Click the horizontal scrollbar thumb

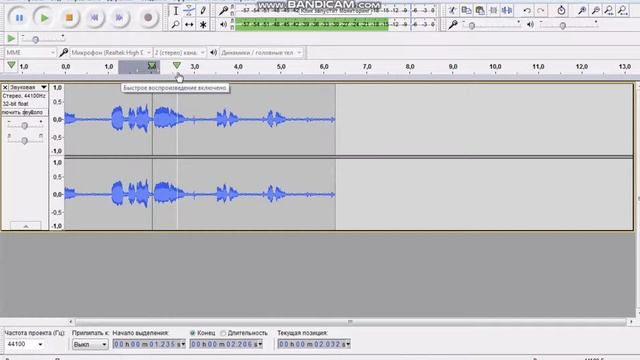coord(350,322)
